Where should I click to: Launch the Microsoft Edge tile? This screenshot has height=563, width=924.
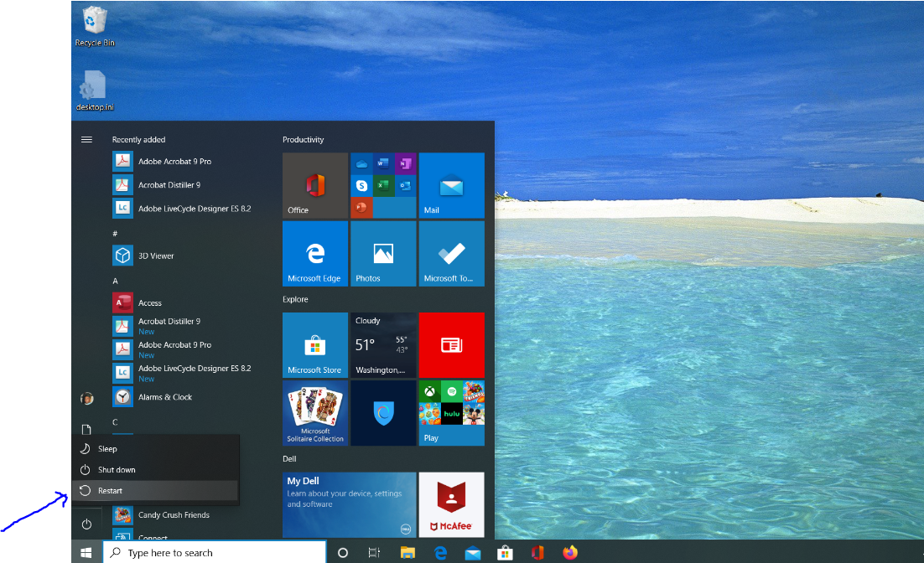click(x=315, y=254)
